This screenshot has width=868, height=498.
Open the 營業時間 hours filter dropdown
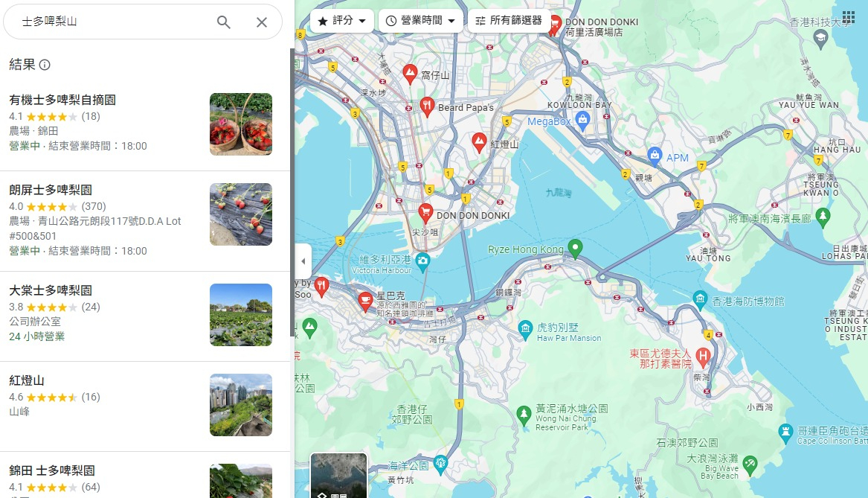[x=421, y=21]
